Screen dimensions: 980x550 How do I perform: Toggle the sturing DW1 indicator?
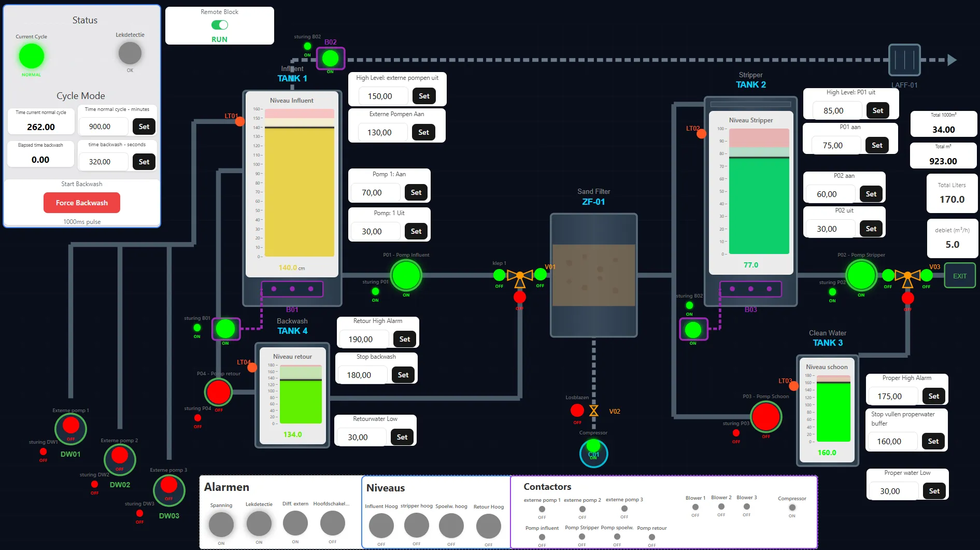43,452
